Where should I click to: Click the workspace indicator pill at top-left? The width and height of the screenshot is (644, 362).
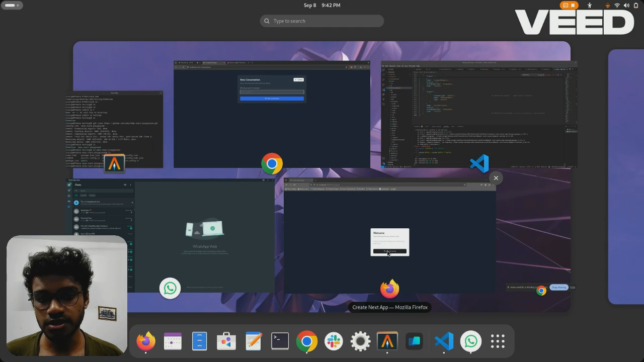click(x=12, y=5)
